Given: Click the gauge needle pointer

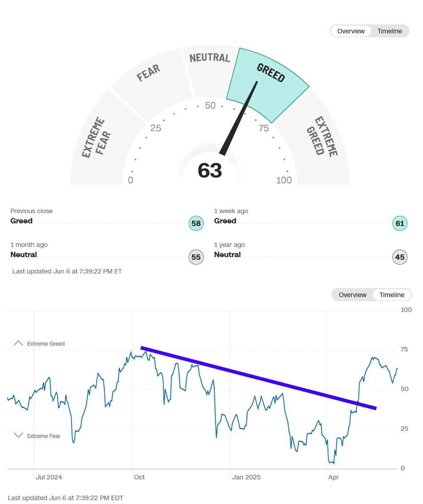Looking at the screenshot, I should click(238, 118).
